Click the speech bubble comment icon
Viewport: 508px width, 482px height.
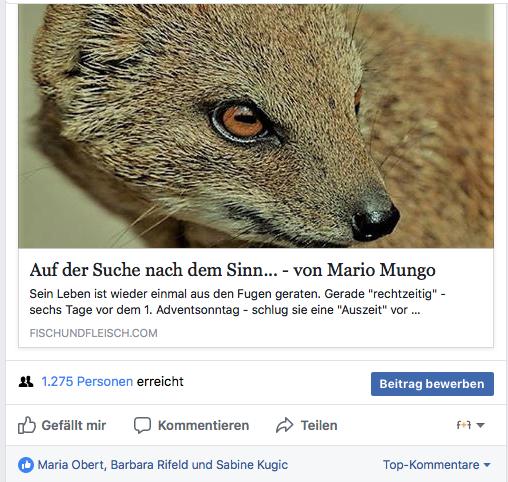pos(142,425)
